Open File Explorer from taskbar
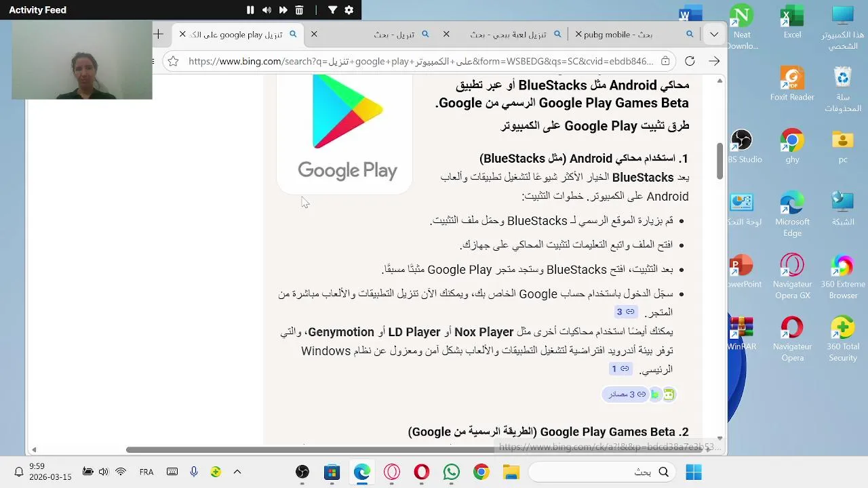Viewport: 868px width, 488px height. click(511, 472)
